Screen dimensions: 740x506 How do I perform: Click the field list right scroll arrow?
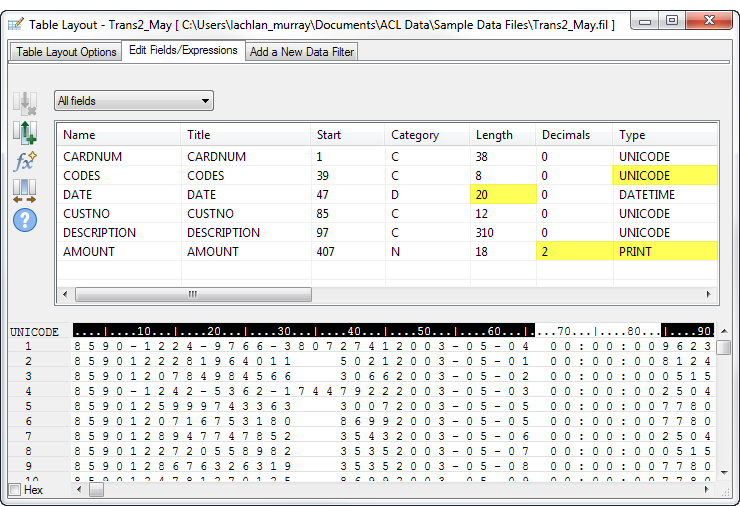click(710, 295)
